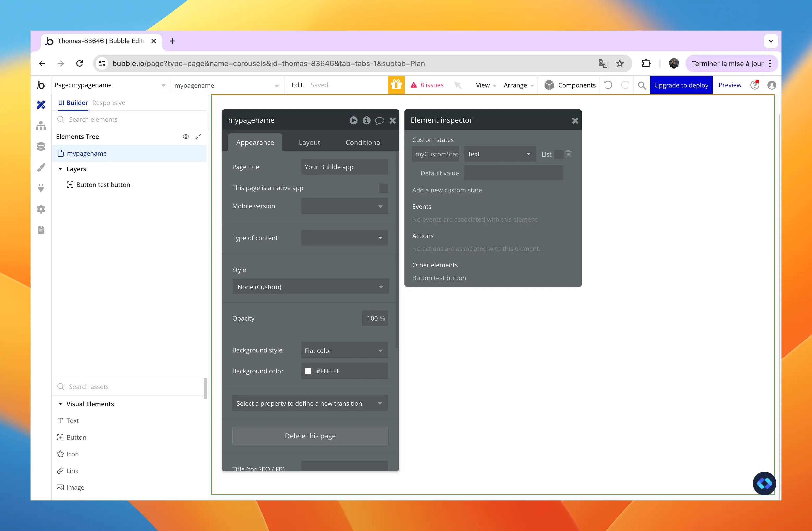
Task: Click the gift icon for new features
Action: point(396,85)
